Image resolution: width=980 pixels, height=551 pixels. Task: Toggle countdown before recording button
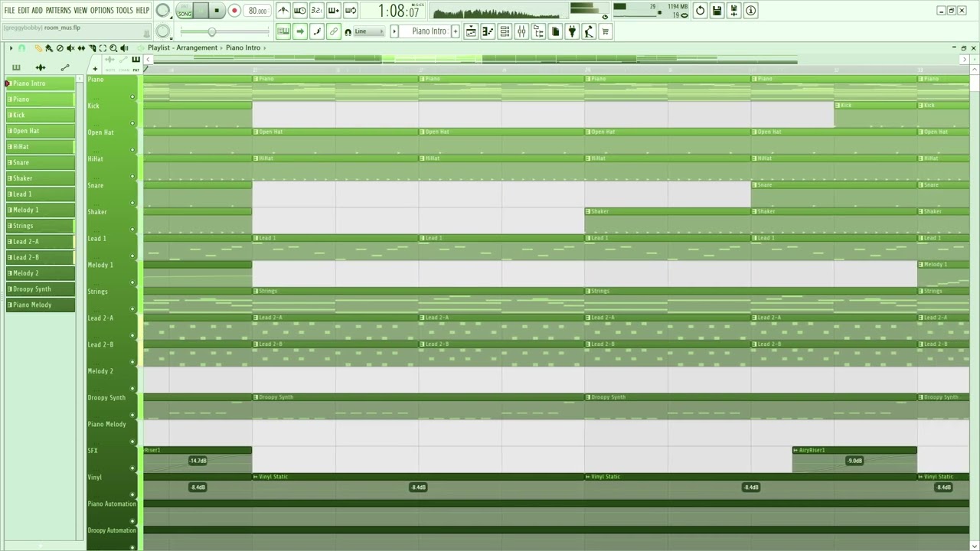(x=317, y=11)
